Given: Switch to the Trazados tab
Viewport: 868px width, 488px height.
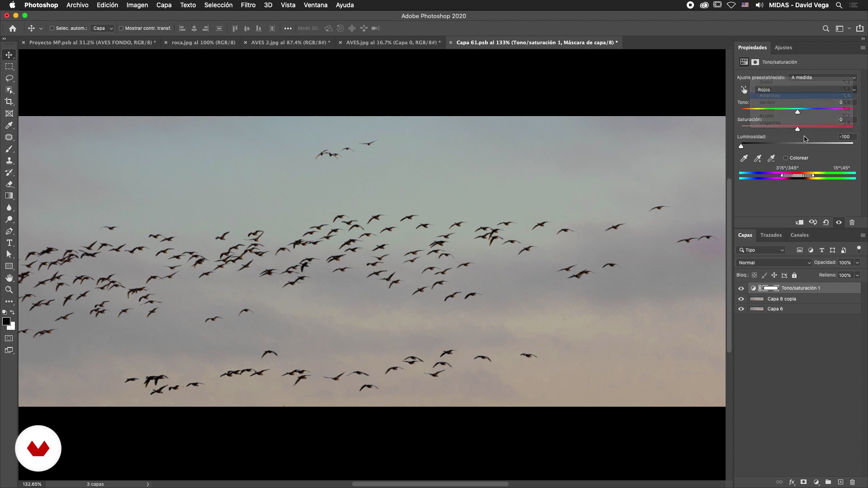Looking at the screenshot, I should (x=771, y=235).
